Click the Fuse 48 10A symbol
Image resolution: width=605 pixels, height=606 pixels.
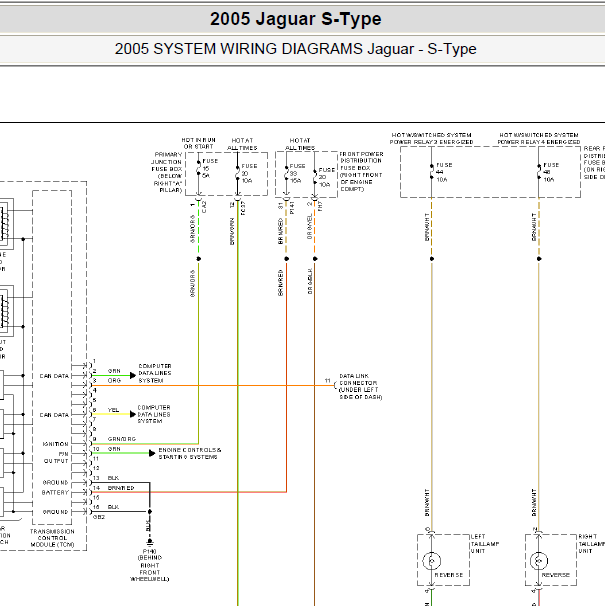(539, 172)
